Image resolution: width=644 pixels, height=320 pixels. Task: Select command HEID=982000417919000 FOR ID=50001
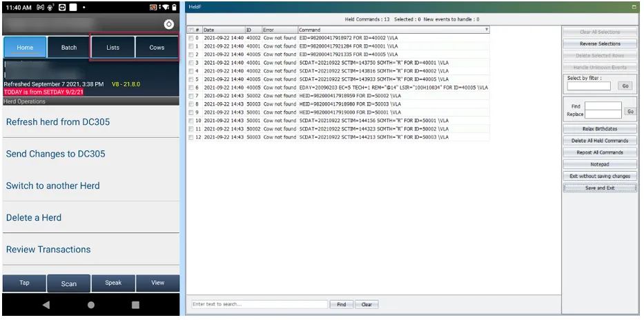click(350, 112)
